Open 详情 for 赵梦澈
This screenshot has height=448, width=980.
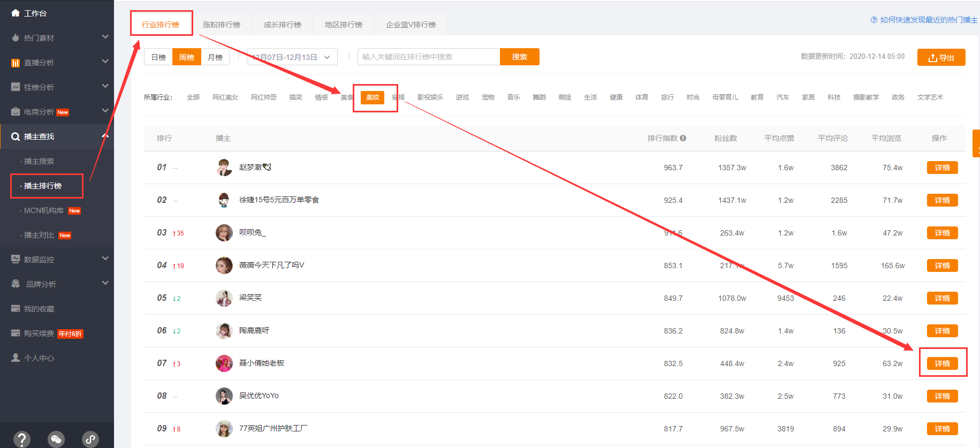(943, 168)
